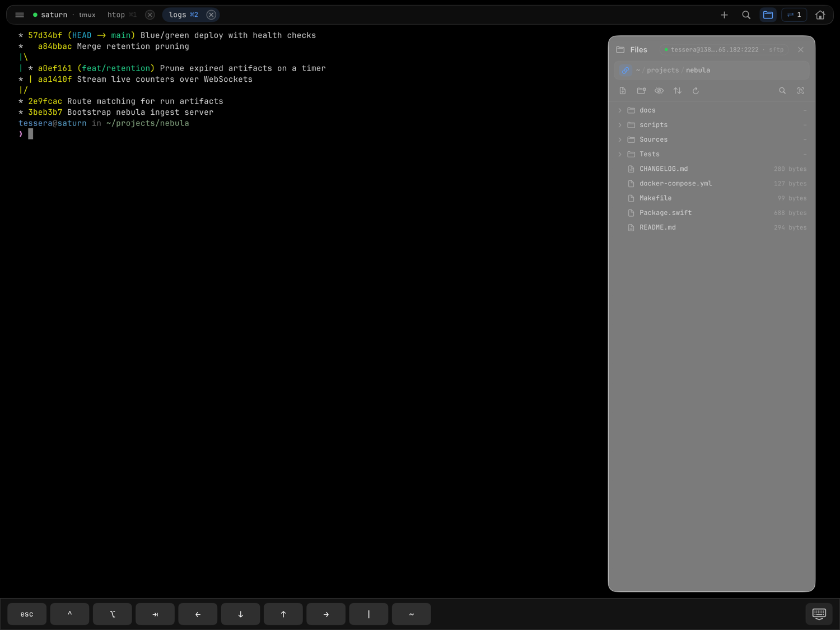Tap the left arrow key
The image size is (840, 630).
(198, 614)
